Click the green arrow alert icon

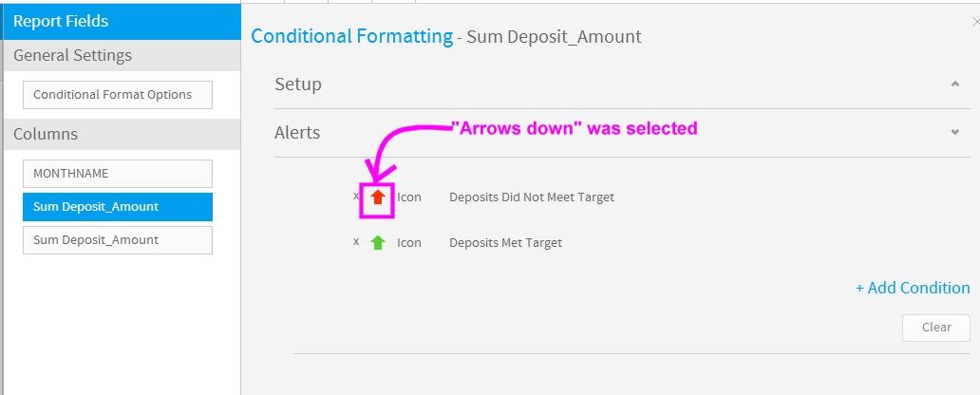[378, 242]
